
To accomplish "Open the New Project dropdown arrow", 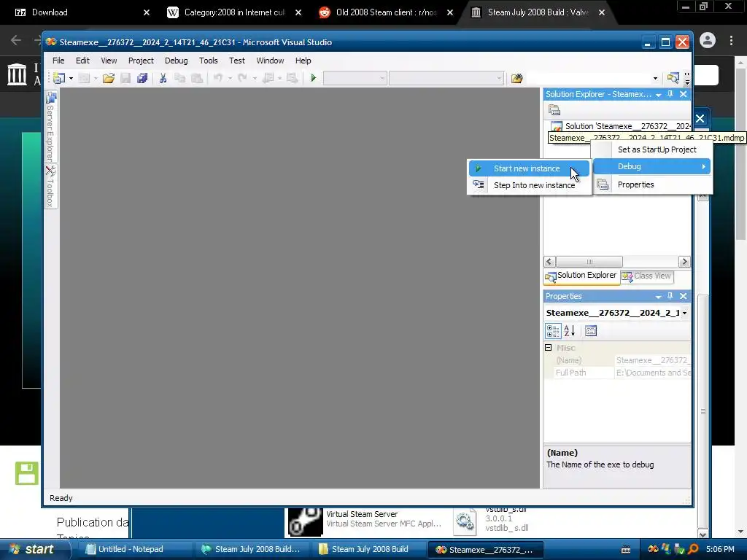I will tap(71, 78).
